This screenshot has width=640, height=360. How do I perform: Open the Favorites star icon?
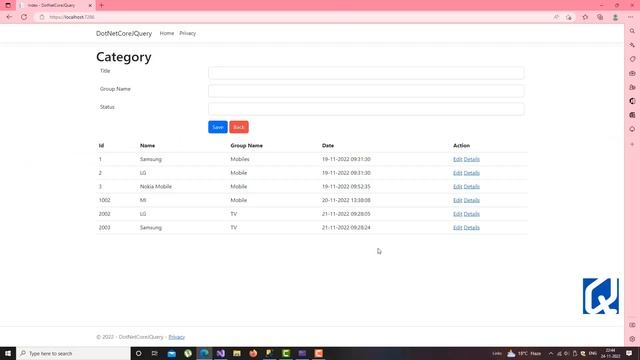585,17
